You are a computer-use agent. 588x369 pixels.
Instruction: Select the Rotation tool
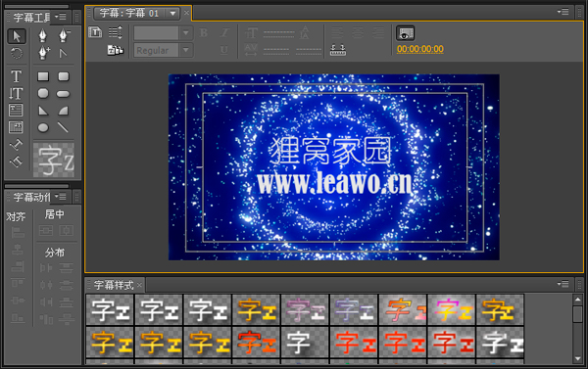[16, 54]
